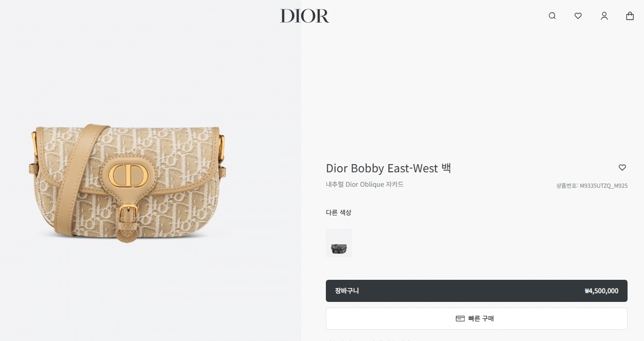Open the search magnifier icon
The height and width of the screenshot is (341, 644).
552,16
